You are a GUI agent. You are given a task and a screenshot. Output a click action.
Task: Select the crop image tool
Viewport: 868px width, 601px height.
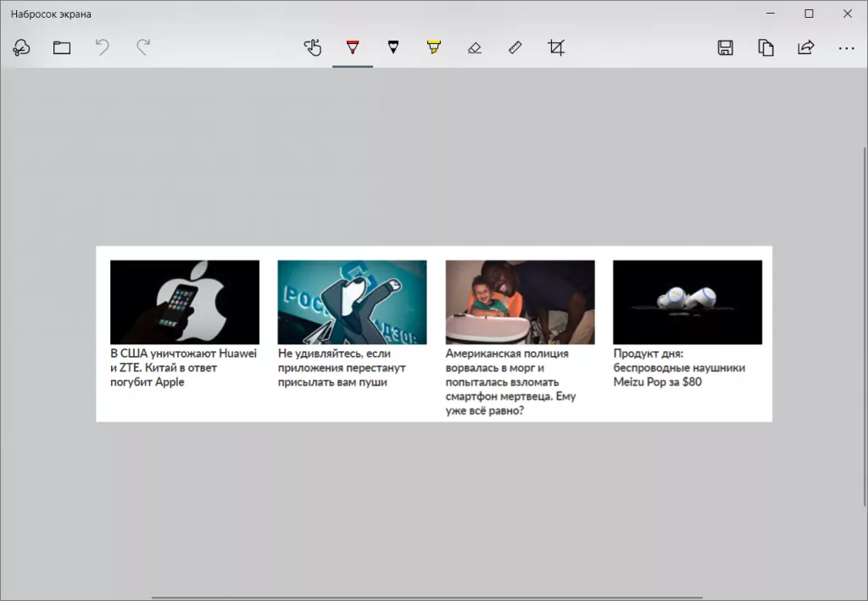[556, 47]
